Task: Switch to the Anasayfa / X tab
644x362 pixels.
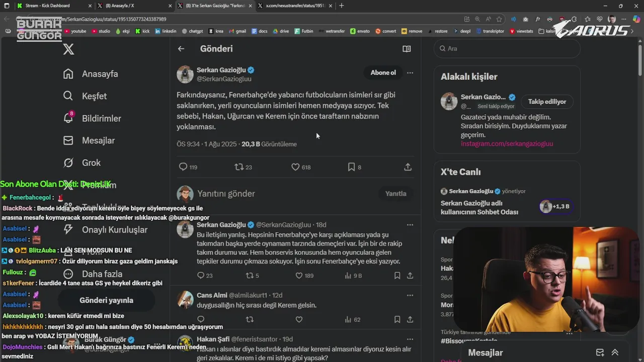Action: (135, 6)
